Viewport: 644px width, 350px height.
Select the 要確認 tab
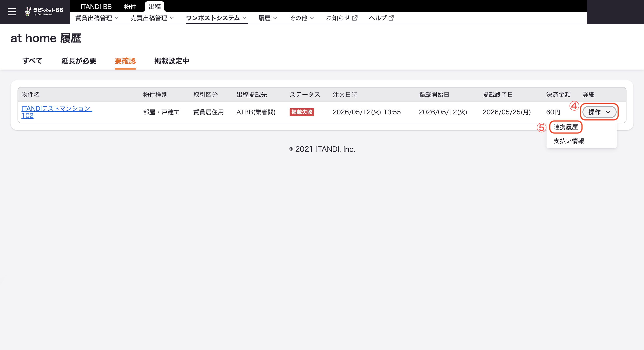tap(125, 61)
